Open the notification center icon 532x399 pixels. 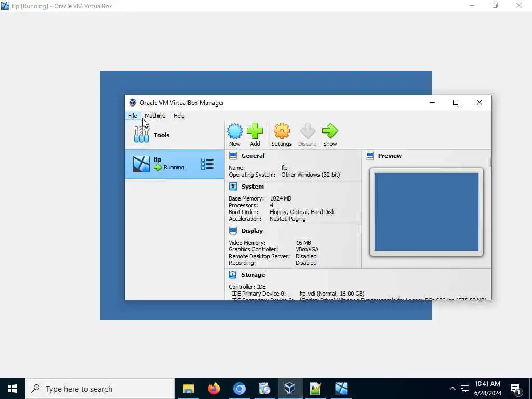[x=515, y=389]
